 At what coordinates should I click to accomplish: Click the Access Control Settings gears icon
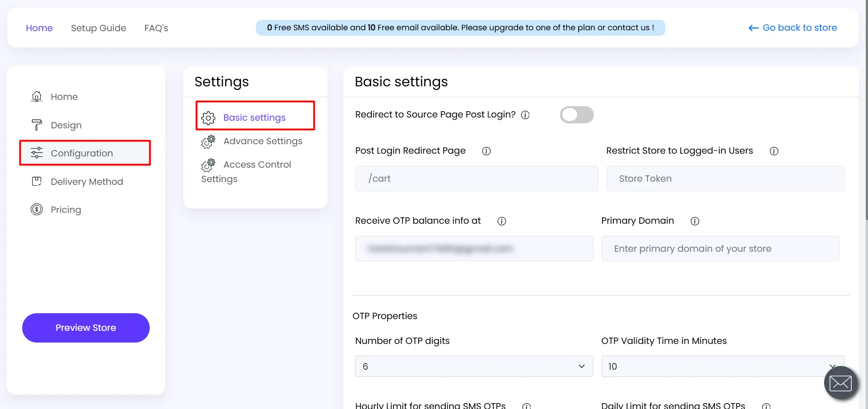208,165
